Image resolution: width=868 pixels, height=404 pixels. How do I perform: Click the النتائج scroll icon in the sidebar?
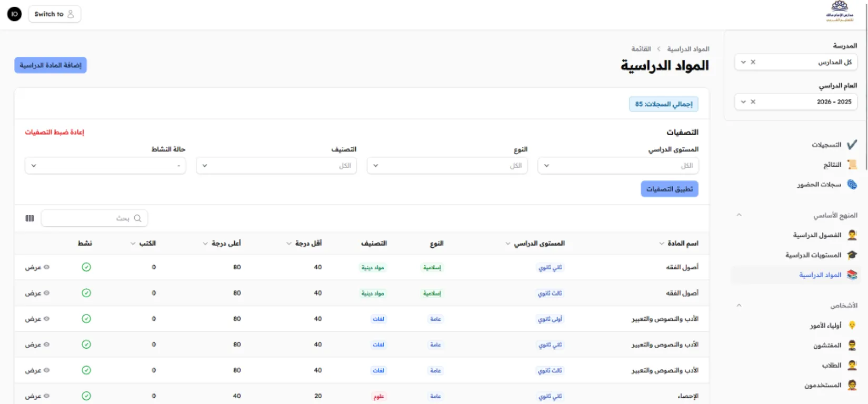tap(852, 165)
